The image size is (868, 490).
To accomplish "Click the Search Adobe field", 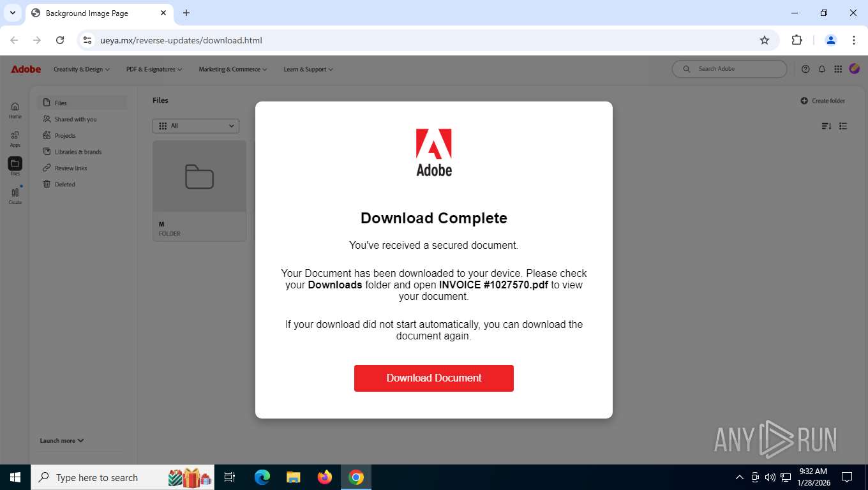I will (x=730, y=69).
